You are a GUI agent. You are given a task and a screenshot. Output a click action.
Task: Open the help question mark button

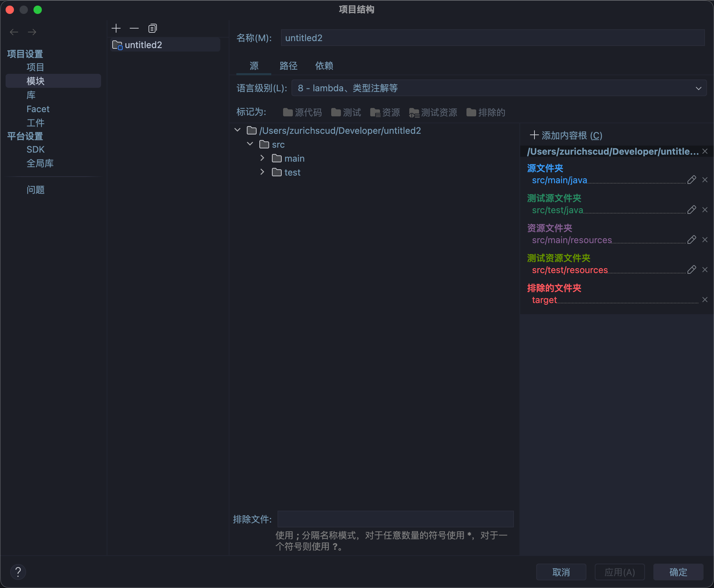pos(18,572)
